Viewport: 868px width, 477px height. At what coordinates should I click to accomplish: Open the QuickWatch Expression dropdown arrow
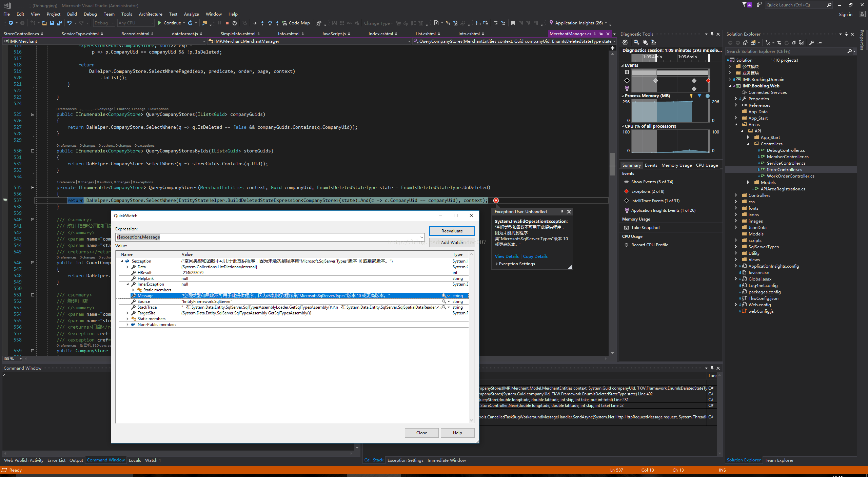[x=421, y=237]
